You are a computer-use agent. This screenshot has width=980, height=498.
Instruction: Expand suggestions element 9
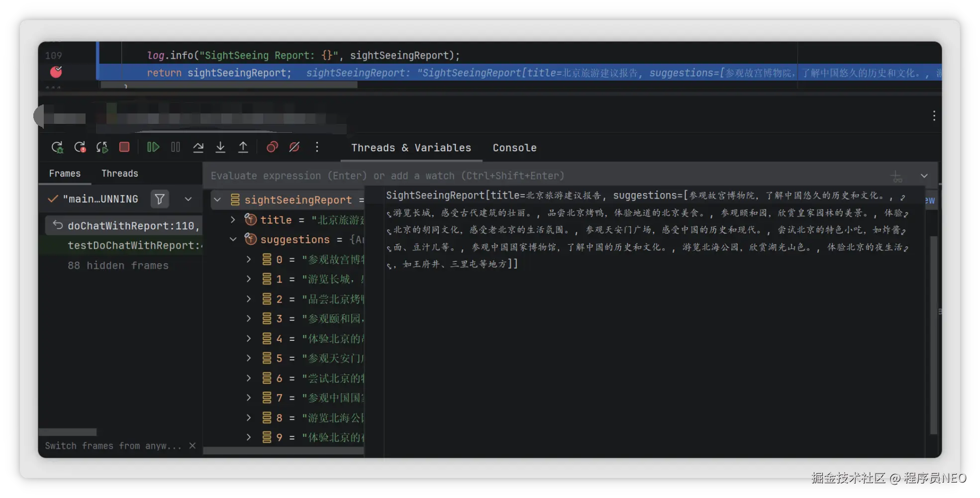click(249, 437)
